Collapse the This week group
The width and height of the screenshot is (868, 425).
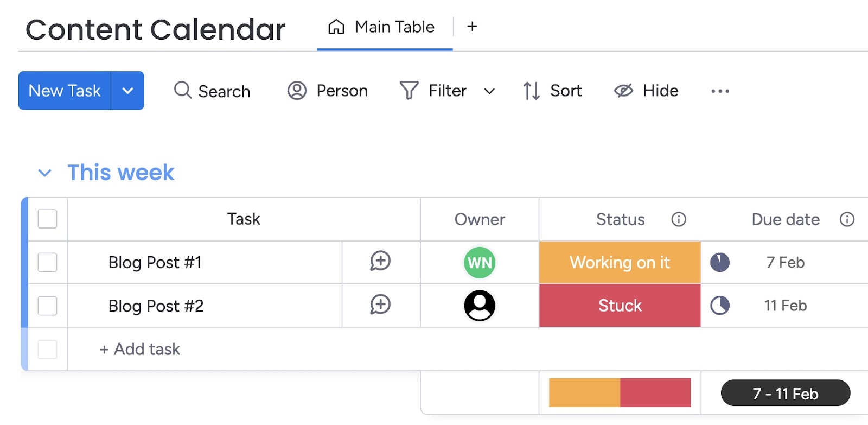[x=46, y=172]
